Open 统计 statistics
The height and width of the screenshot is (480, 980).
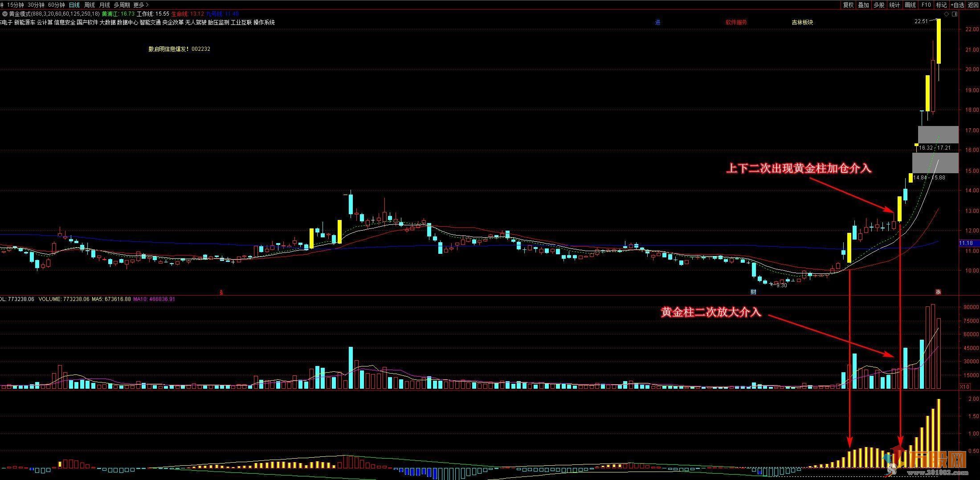point(894,5)
